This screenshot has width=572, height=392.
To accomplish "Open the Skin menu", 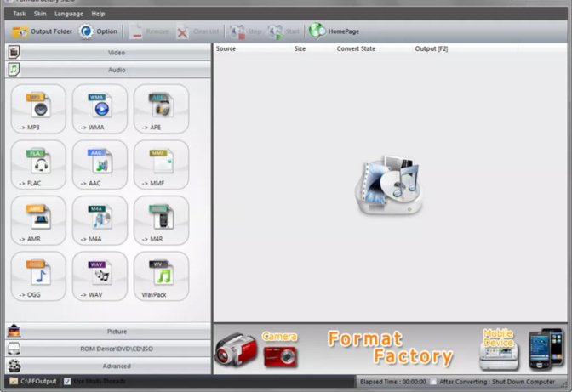I will 40,14.
